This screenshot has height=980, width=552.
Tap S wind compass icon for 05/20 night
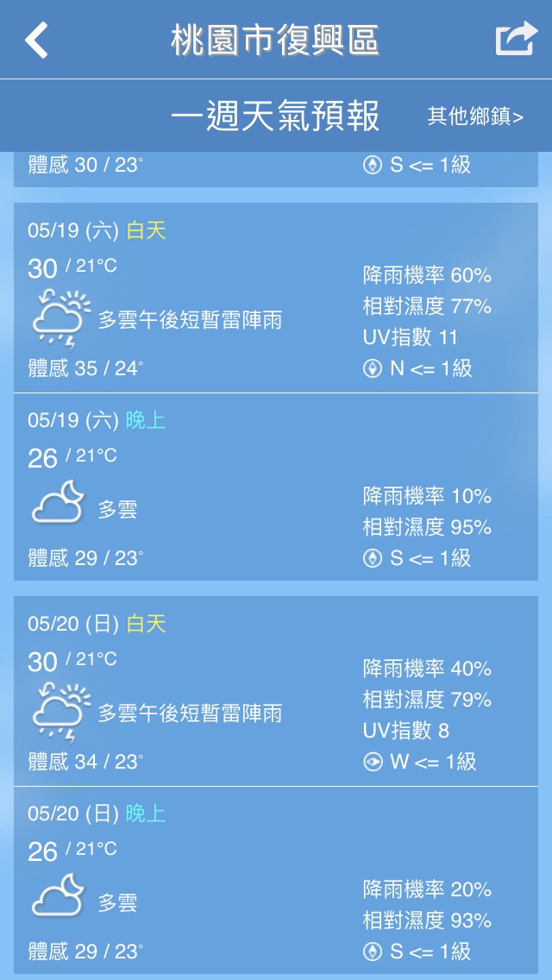pyautogui.click(x=373, y=952)
